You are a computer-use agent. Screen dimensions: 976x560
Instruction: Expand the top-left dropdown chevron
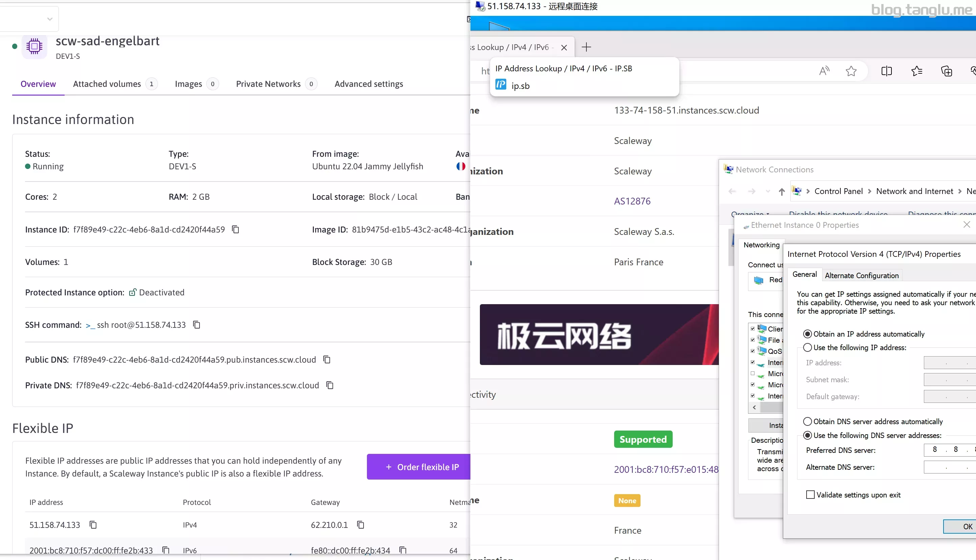click(50, 19)
